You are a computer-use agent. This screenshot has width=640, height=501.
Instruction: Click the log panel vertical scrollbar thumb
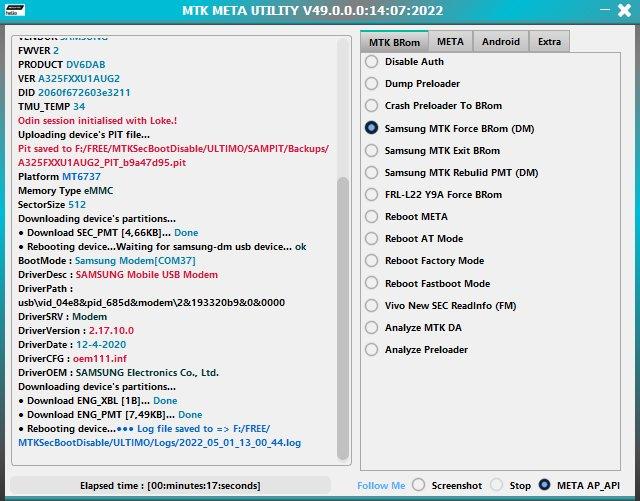[x=343, y=318]
